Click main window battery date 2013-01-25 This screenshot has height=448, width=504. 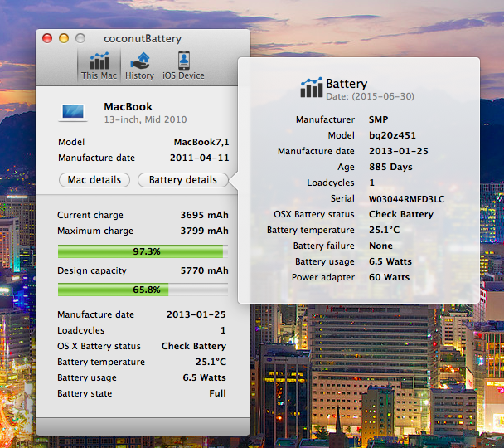tap(196, 314)
